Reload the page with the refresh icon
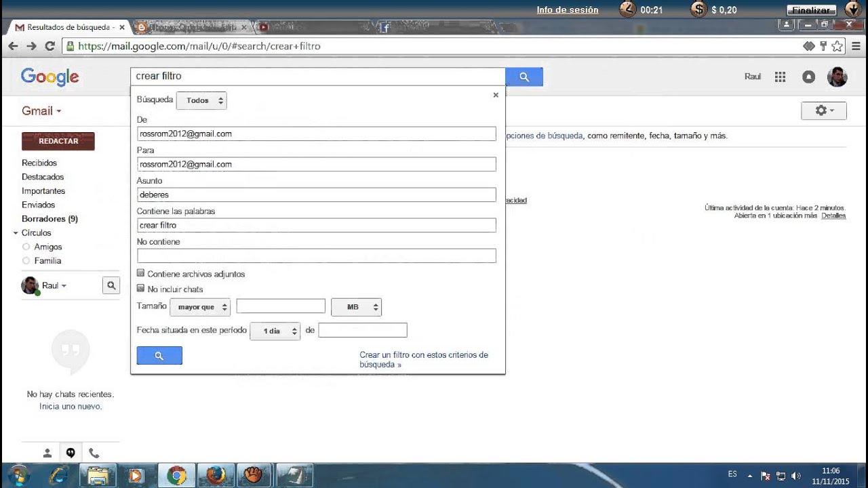868x488 pixels. click(50, 46)
